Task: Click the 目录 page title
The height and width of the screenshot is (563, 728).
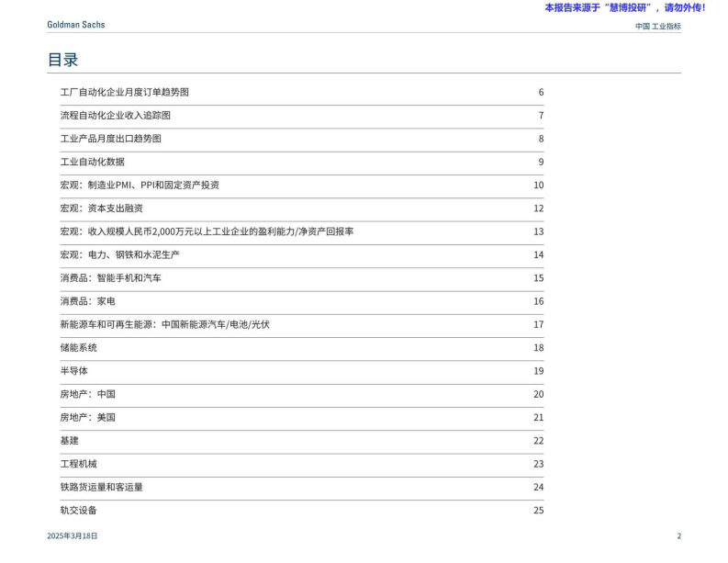Action: click(x=62, y=60)
